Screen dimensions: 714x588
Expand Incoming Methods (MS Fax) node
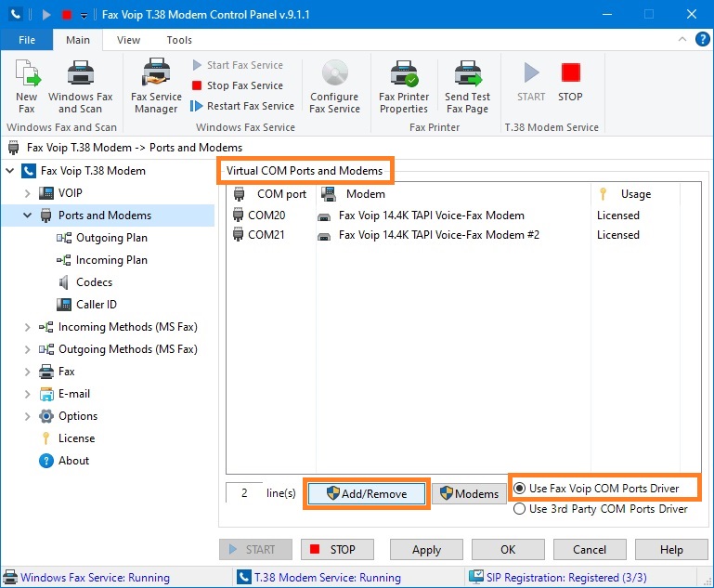27,327
